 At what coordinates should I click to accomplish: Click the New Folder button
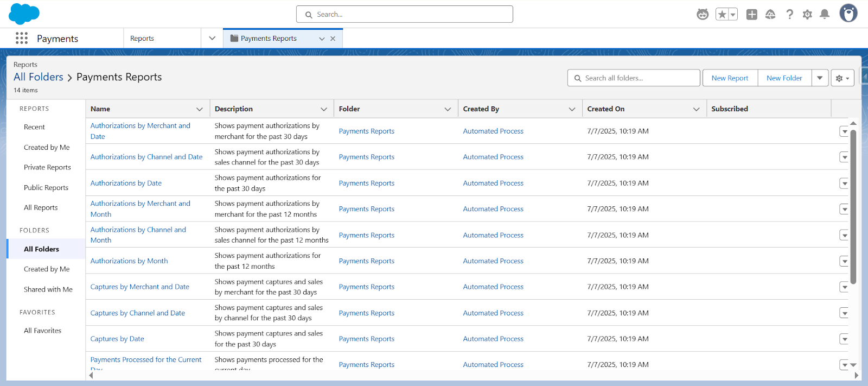click(x=784, y=78)
